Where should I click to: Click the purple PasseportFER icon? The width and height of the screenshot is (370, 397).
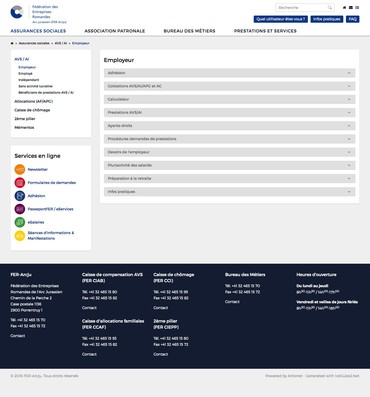click(20, 209)
